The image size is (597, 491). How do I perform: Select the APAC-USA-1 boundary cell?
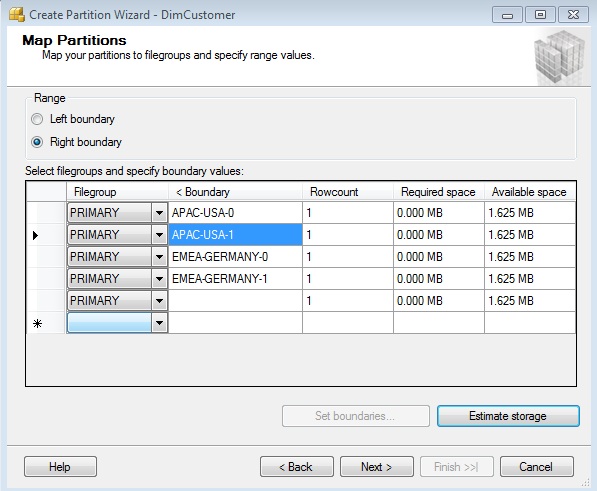pos(235,235)
